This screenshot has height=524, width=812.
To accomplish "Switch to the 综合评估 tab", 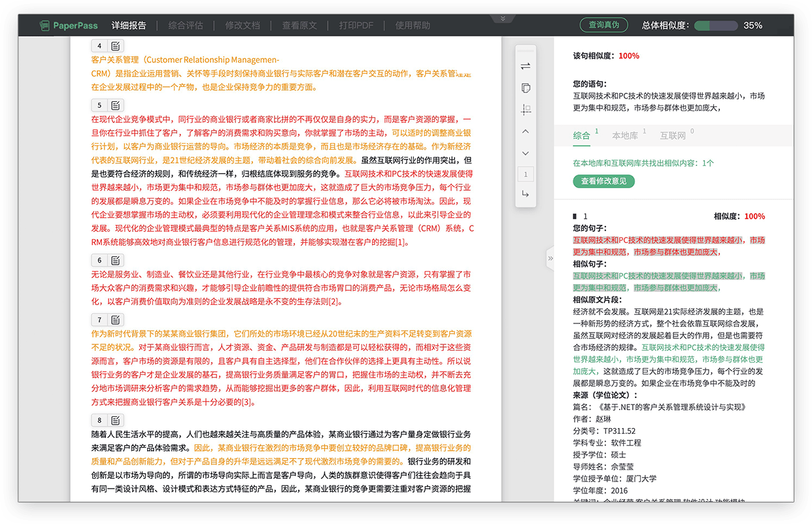I will [186, 25].
